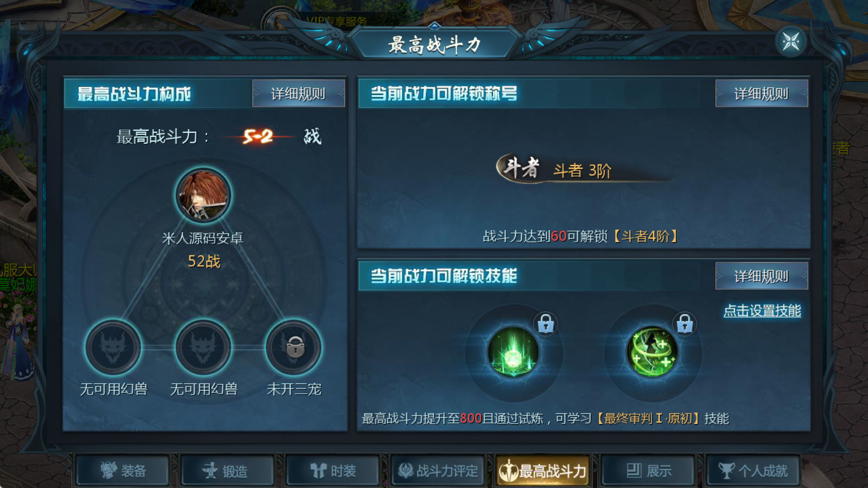Image resolution: width=868 pixels, height=488 pixels.
Task: Go to the 展示 tab
Action: (648, 470)
